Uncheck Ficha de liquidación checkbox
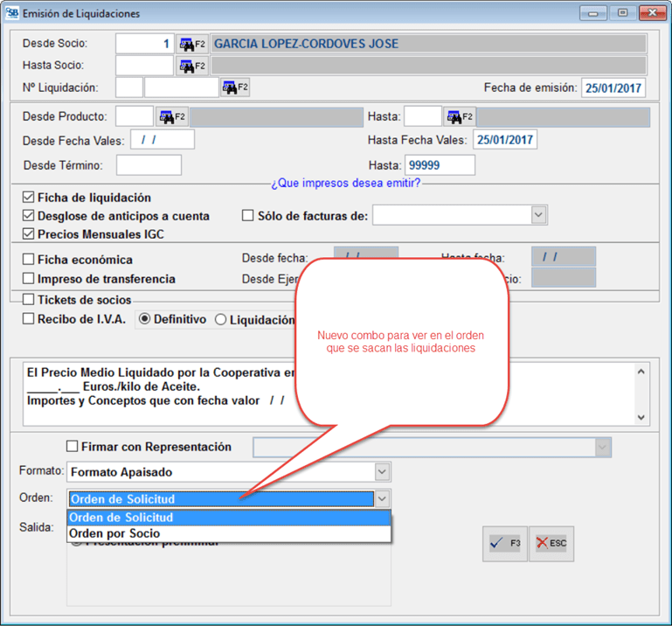The image size is (672, 626). point(29,198)
